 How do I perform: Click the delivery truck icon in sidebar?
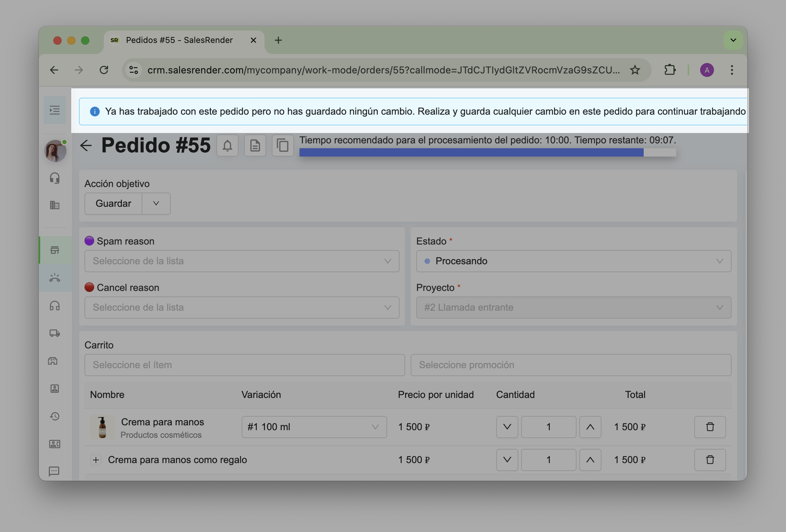[55, 333]
